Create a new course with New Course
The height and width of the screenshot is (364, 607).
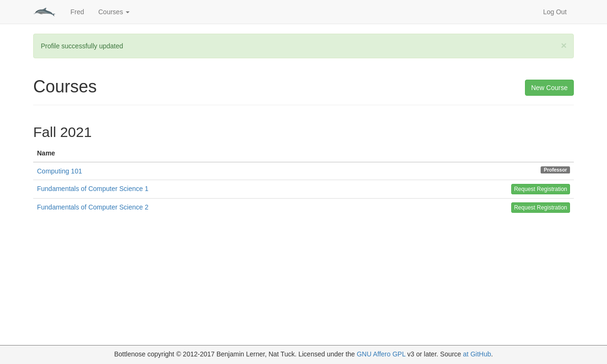tap(549, 88)
